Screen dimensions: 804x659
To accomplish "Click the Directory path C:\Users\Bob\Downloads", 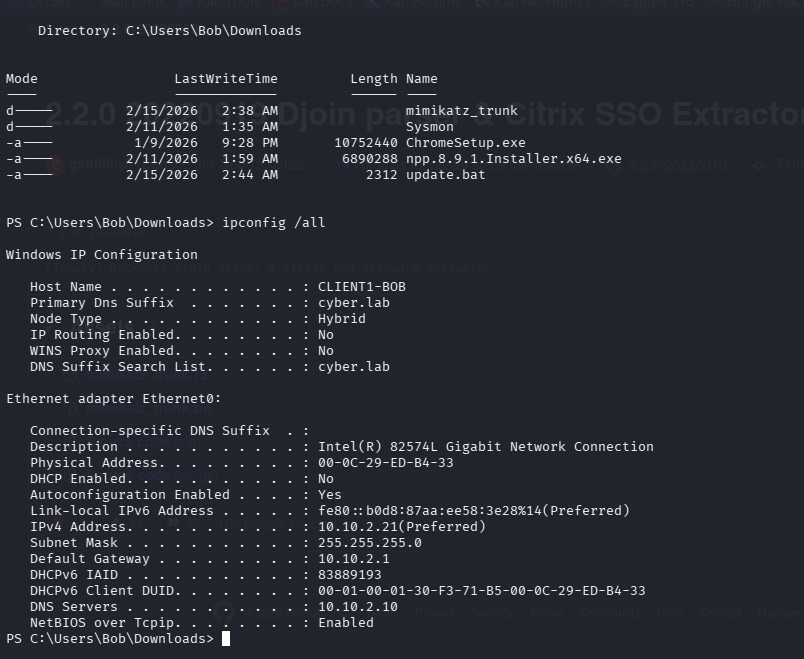I will 213,31.
